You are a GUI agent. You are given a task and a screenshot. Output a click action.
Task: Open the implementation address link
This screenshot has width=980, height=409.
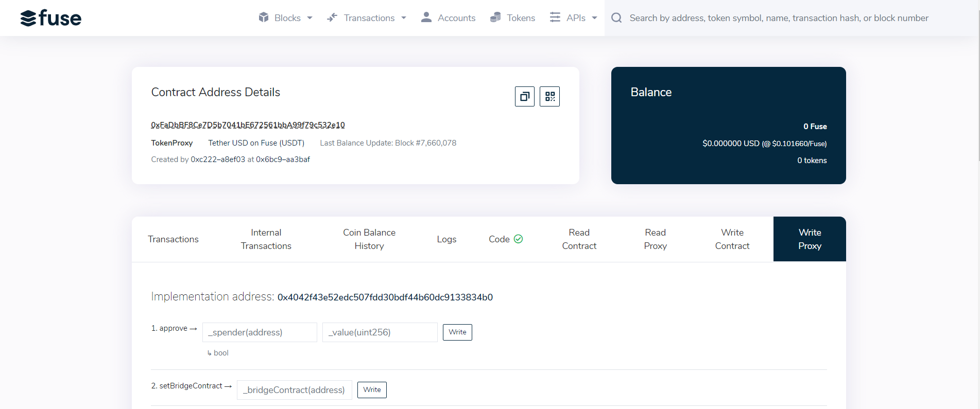pyautogui.click(x=385, y=297)
